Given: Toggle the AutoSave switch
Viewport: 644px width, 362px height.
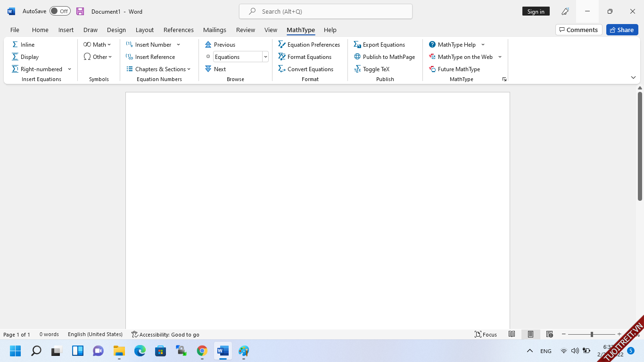Looking at the screenshot, I should tap(60, 11).
